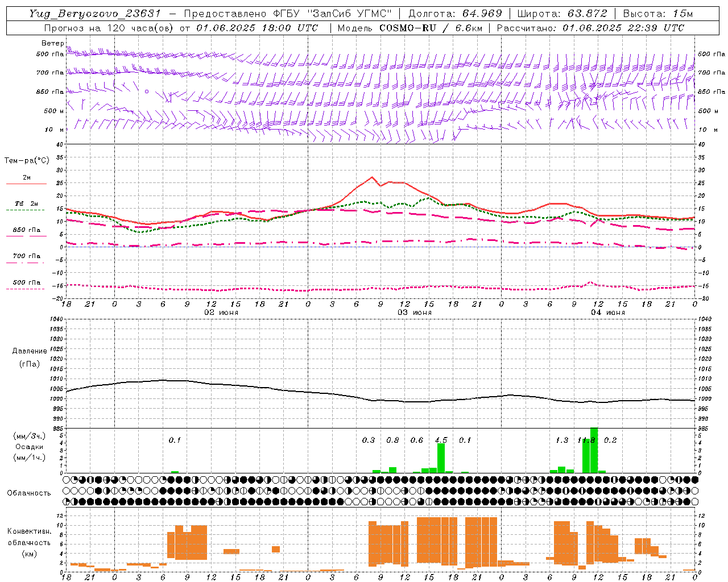
Task: Select the date label 02 июня
Action: click(221, 312)
